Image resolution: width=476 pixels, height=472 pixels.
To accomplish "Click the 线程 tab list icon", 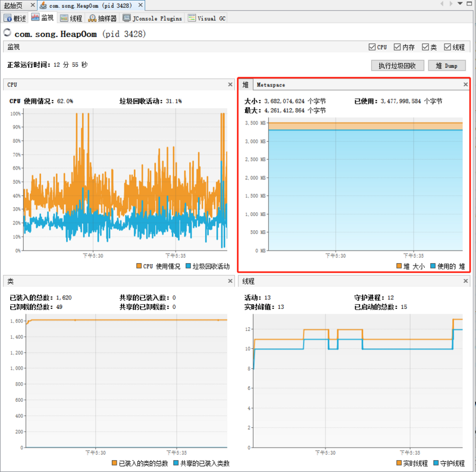I will coord(64,18).
